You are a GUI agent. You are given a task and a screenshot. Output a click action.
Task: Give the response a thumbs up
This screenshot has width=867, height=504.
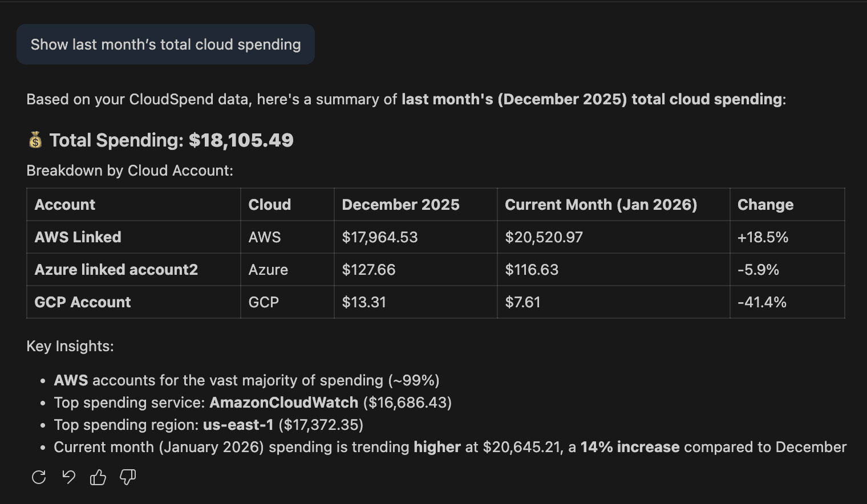98,477
